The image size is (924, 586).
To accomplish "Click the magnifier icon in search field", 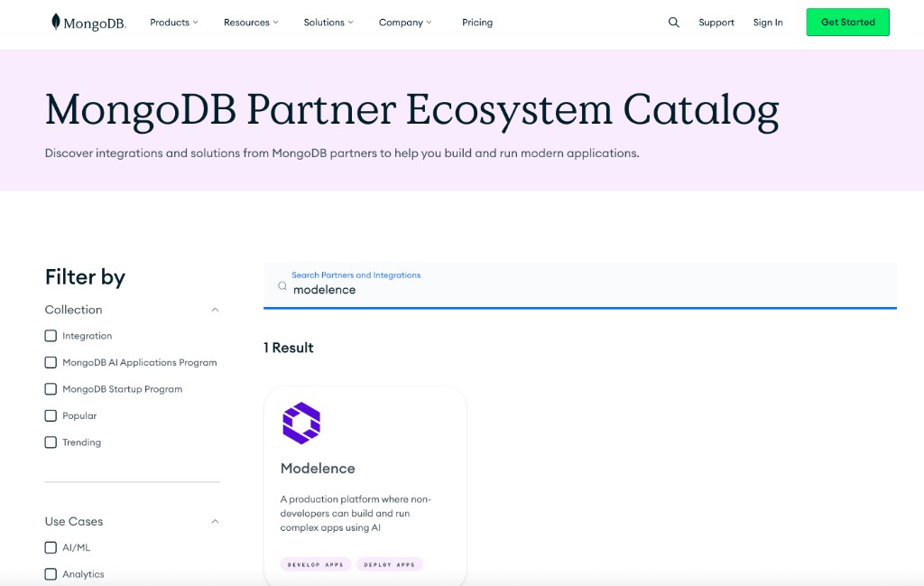I will tap(282, 287).
